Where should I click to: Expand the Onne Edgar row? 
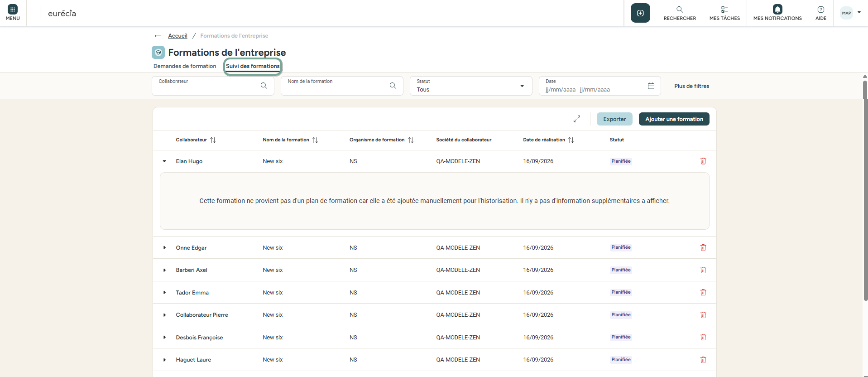coord(164,248)
